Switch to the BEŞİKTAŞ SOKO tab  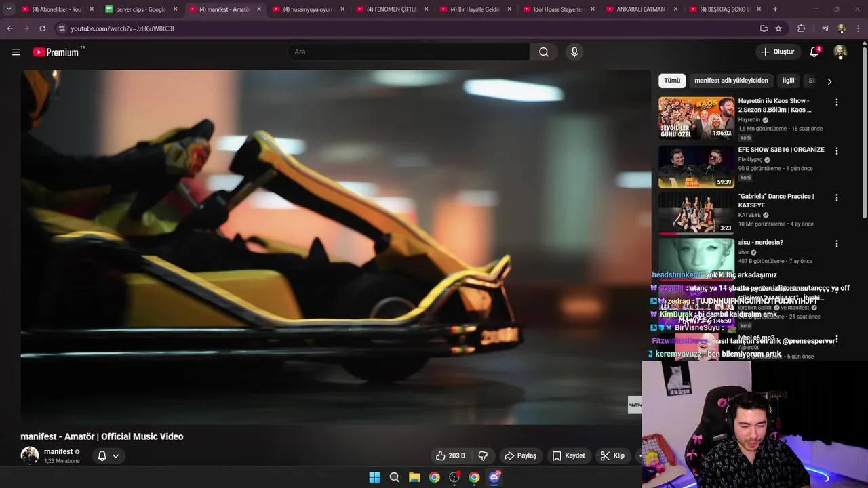pyautogui.click(x=726, y=9)
